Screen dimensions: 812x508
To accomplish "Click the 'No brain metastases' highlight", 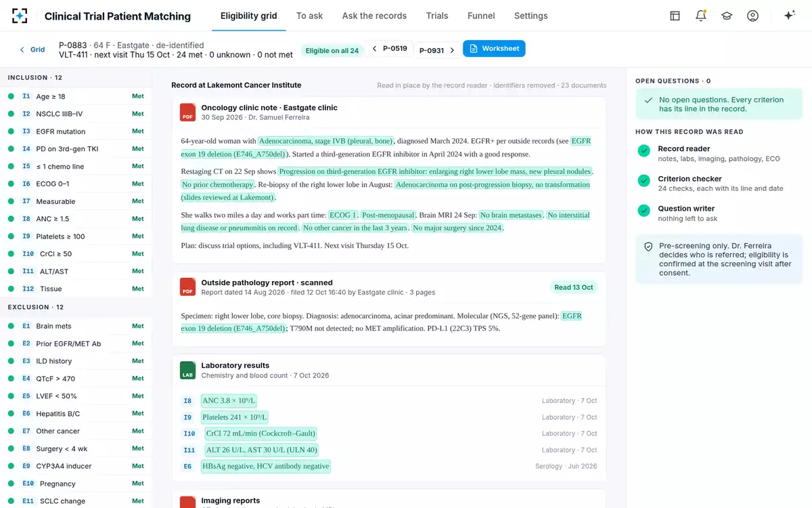I will (511, 215).
